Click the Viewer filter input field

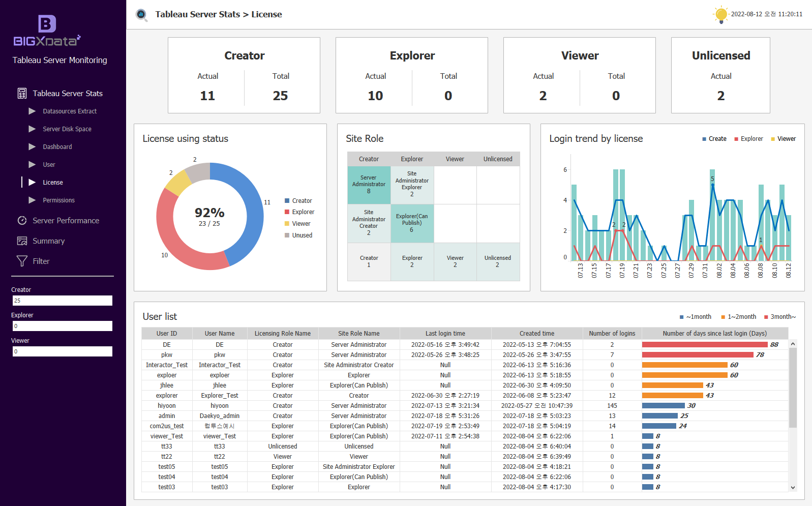(x=63, y=351)
